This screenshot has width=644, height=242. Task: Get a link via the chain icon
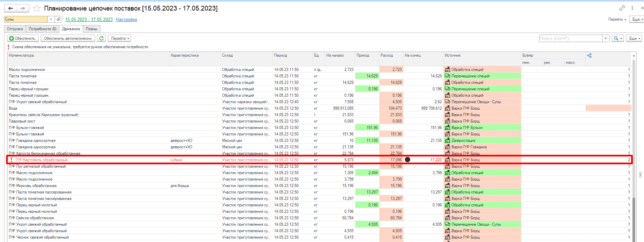pos(622,8)
